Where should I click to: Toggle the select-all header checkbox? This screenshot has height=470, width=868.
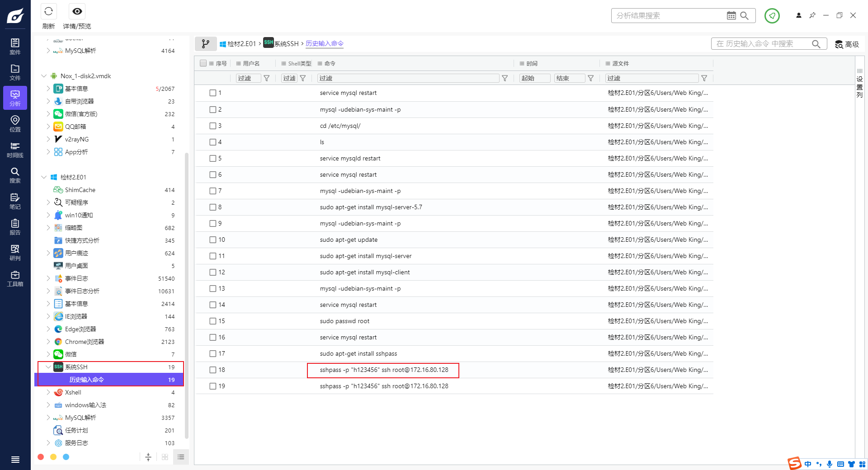tap(203, 63)
